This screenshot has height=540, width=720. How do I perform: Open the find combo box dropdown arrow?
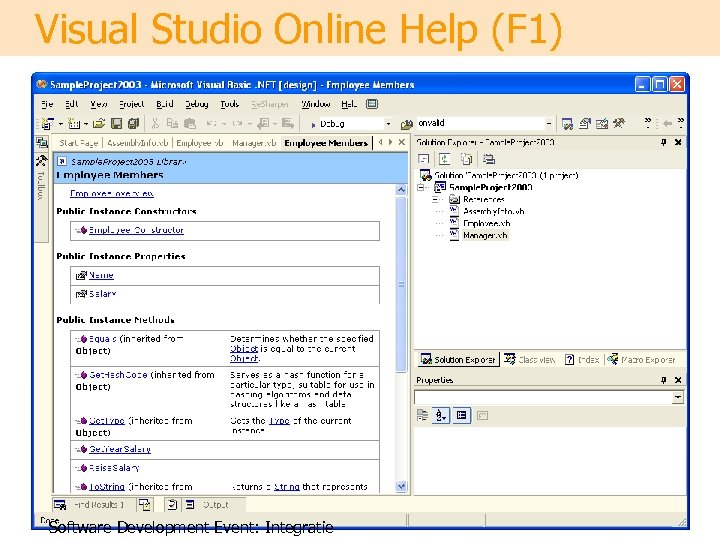point(549,123)
